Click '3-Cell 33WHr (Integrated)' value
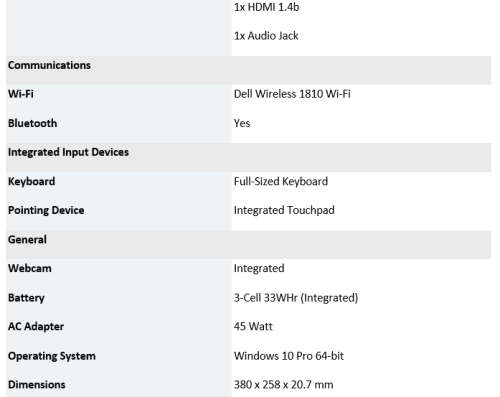This screenshot has width=500, height=397. [296, 298]
